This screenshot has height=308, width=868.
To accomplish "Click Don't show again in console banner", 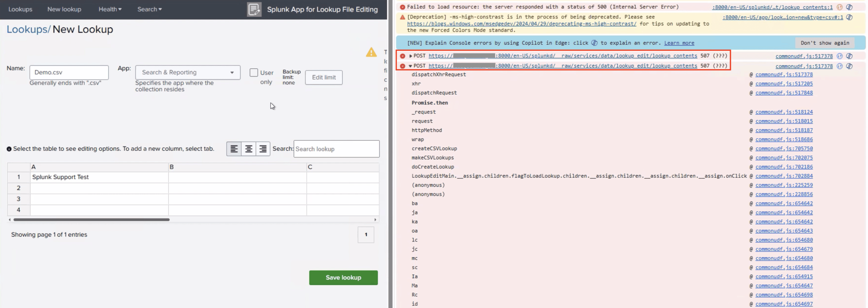I will [x=825, y=43].
